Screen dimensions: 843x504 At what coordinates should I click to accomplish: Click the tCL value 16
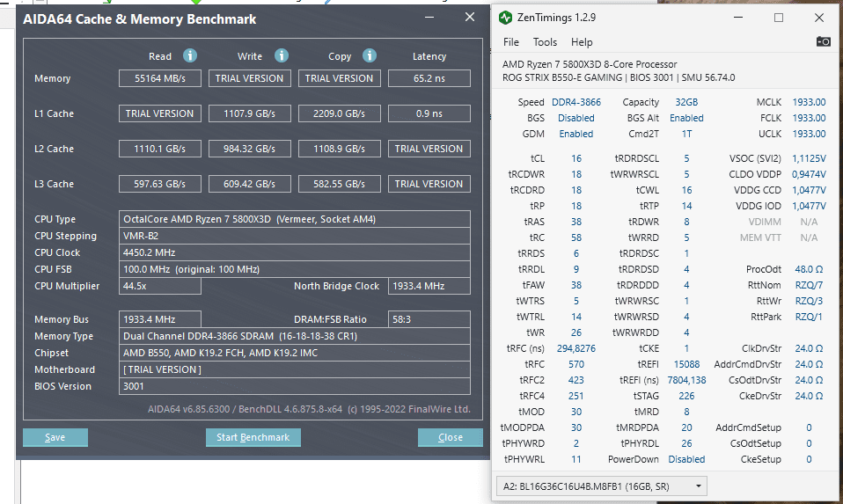575,158
